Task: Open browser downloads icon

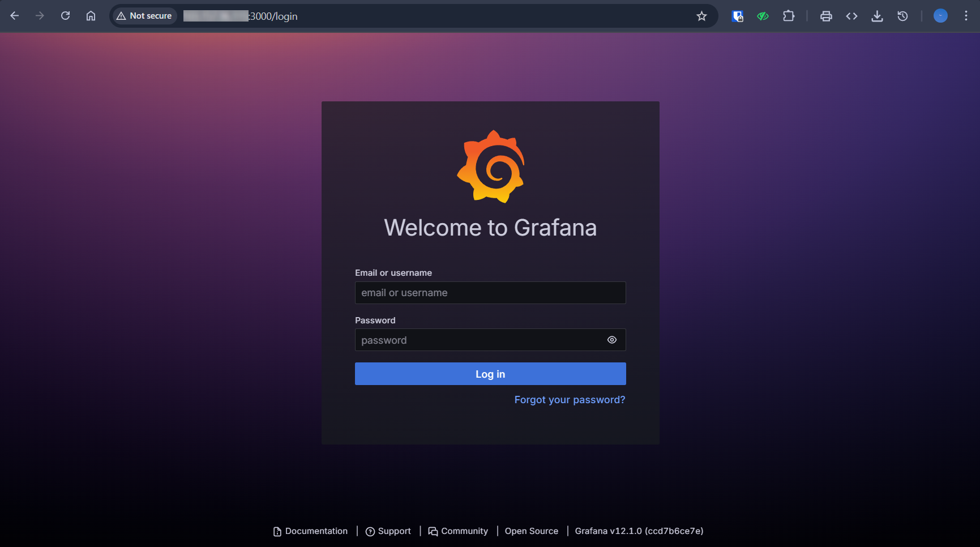Action: 877,16
